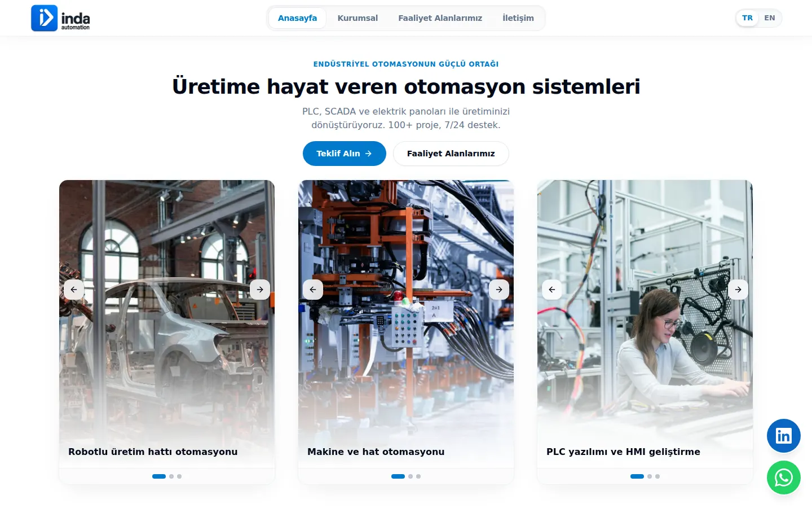Select first slide dot on Makine ve hat card
The width and height of the screenshot is (812, 508).
(398, 476)
